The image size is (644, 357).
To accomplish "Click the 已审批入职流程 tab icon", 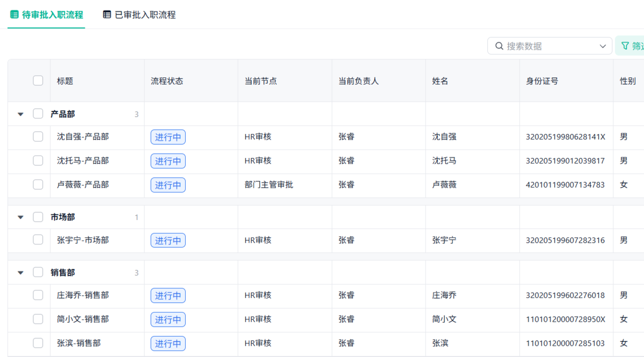I will (106, 14).
